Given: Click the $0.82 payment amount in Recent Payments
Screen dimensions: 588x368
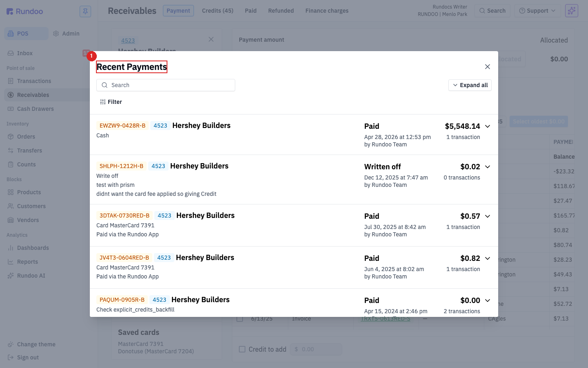Looking at the screenshot, I should tap(470, 258).
